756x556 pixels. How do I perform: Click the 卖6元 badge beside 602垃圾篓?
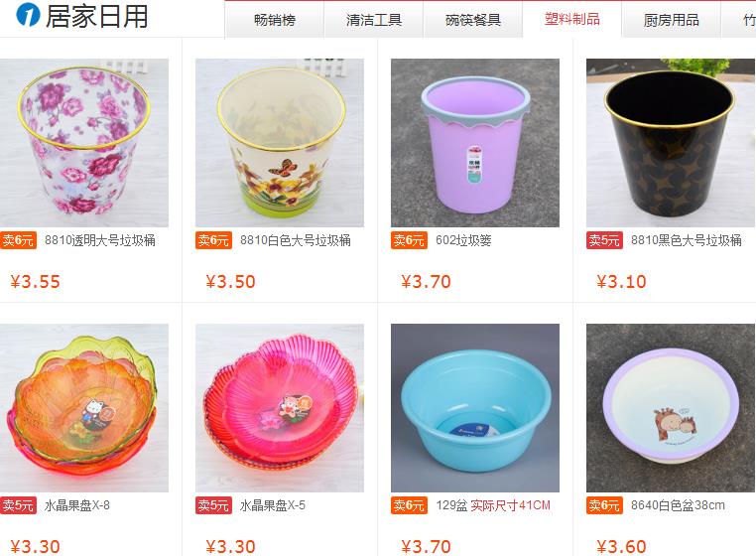tap(409, 240)
